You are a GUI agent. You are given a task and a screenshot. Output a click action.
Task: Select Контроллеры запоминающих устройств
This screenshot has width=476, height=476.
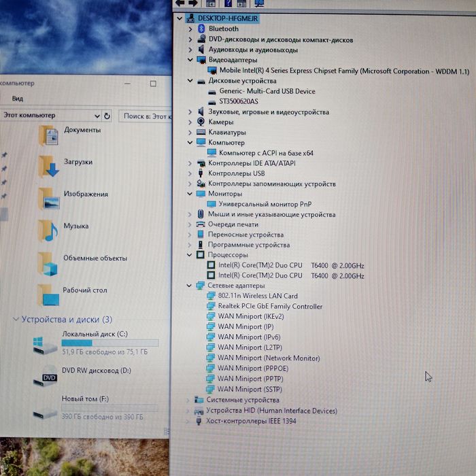click(x=272, y=184)
